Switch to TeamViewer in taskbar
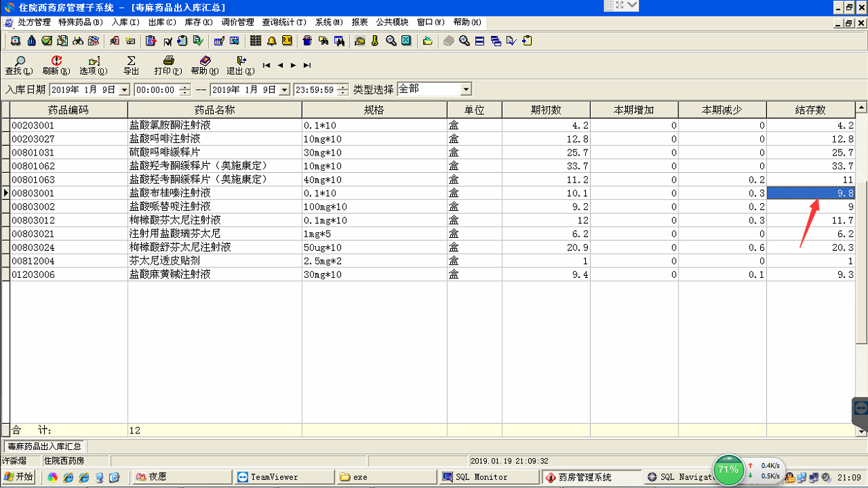This screenshot has width=868, height=488. (x=284, y=477)
